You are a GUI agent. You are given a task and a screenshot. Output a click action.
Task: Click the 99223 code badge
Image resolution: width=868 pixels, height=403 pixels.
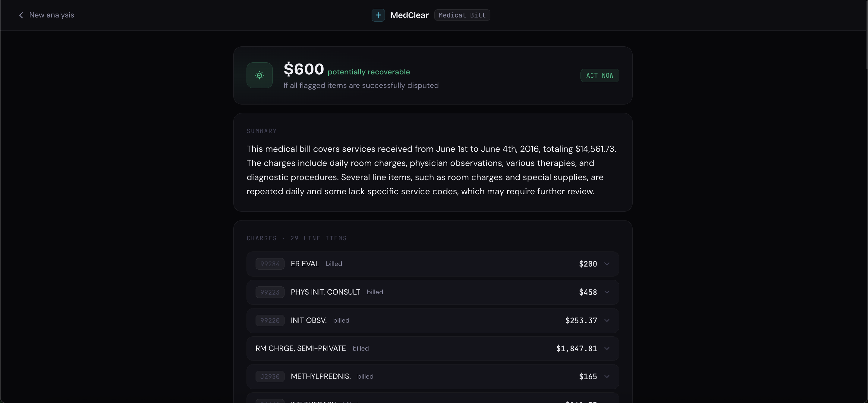[x=269, y=292]
